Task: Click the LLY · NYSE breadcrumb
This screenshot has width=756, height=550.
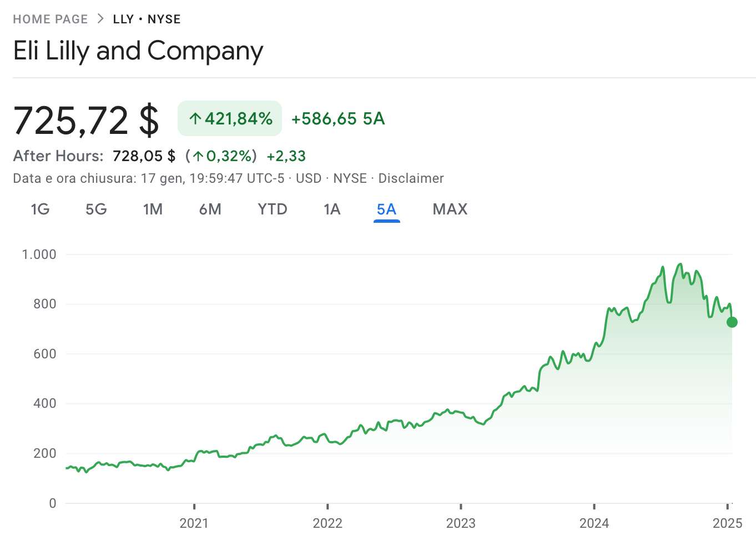Action: (147, 19)
